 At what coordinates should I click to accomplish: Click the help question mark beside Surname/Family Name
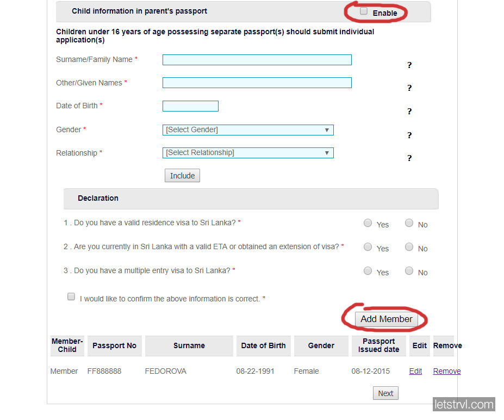(409, 65)
